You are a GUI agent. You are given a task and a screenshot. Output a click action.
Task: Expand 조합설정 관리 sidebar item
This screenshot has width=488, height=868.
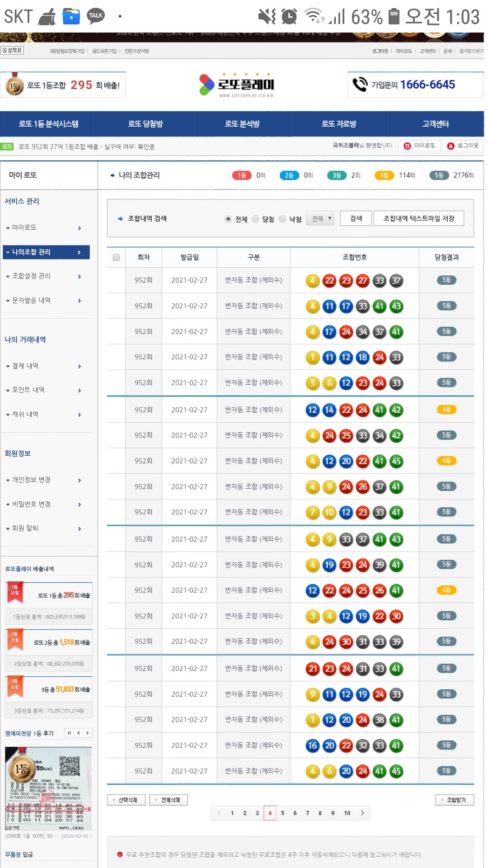click(45, 276)
